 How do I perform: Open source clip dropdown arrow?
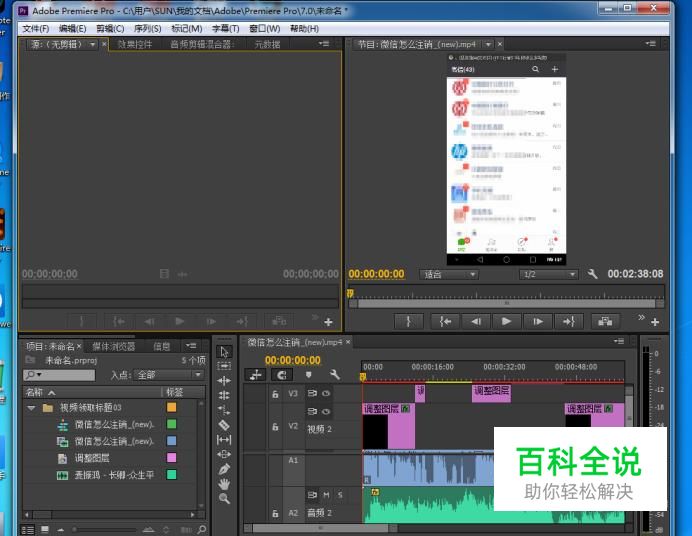[92, 44]
